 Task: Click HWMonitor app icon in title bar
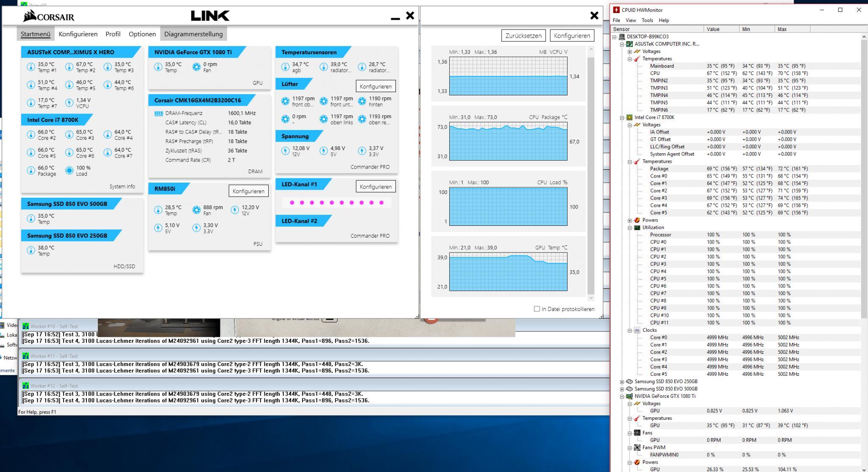pyautogui.click(x=616, y=10)
